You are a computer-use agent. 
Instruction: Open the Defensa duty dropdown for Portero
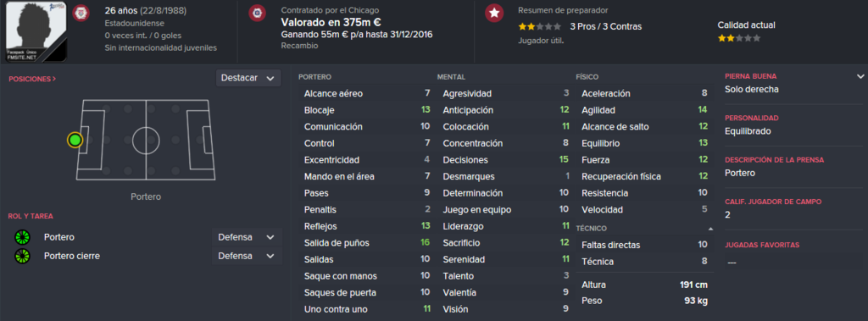click(x=247, y=237)
